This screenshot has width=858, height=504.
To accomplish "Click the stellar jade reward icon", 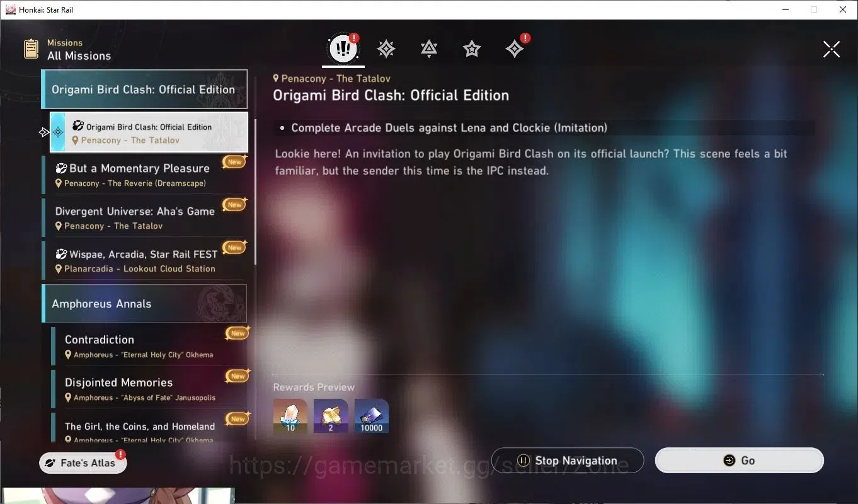I will [290, 416].
